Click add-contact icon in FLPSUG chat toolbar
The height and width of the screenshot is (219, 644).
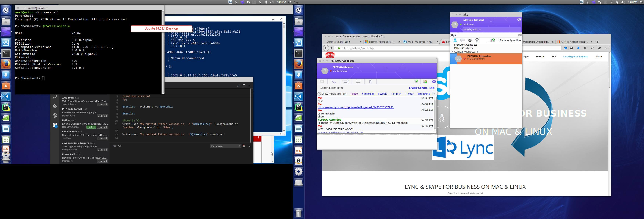click(416, 82)
